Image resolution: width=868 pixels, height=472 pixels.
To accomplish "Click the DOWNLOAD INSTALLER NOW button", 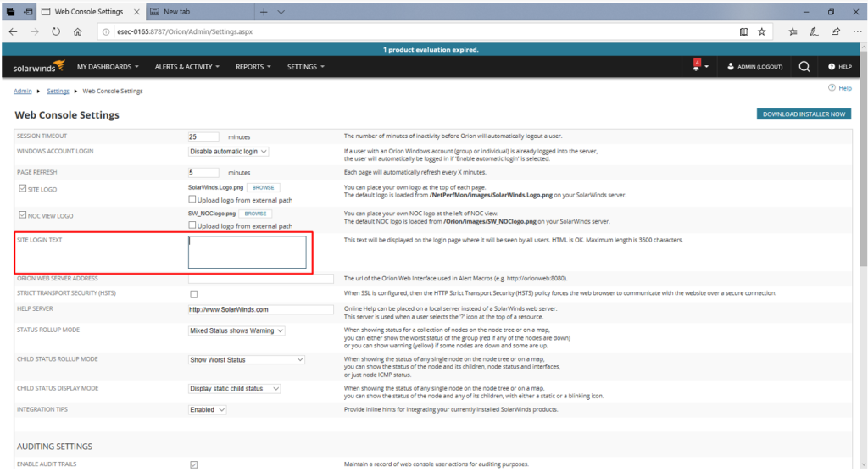I will pos(804,114).
